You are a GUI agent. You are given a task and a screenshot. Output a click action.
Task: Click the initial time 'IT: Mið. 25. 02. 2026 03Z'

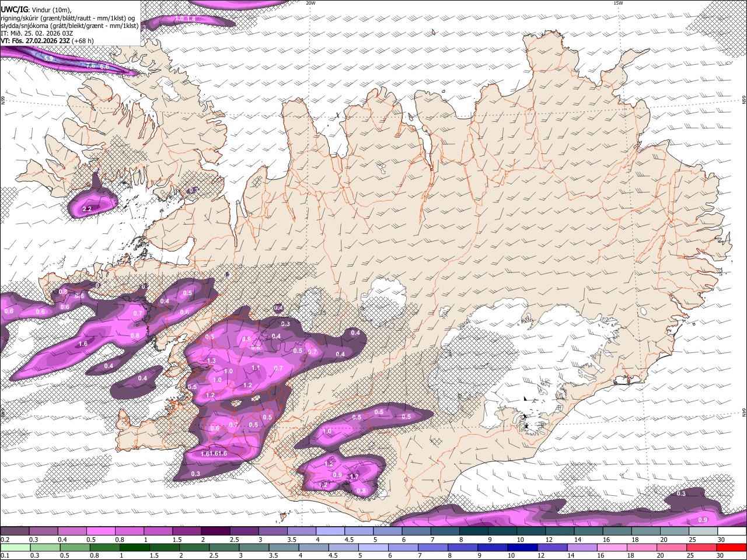[37, 33]
